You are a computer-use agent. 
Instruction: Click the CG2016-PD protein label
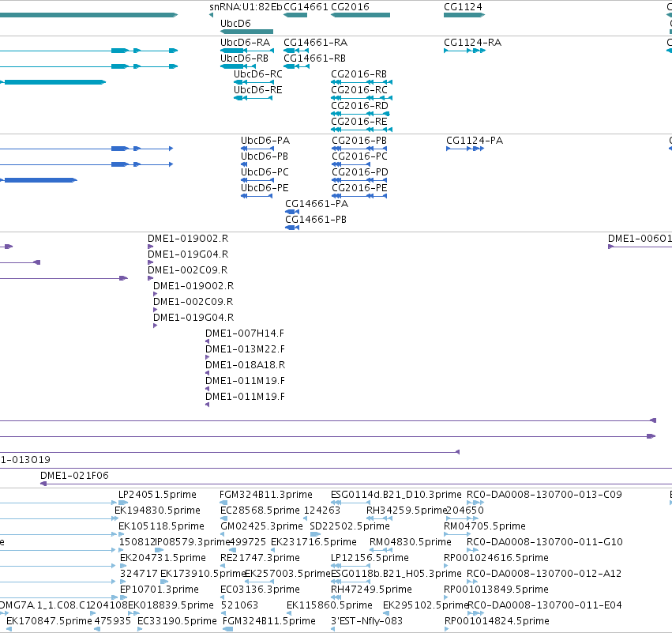[360, 172]
